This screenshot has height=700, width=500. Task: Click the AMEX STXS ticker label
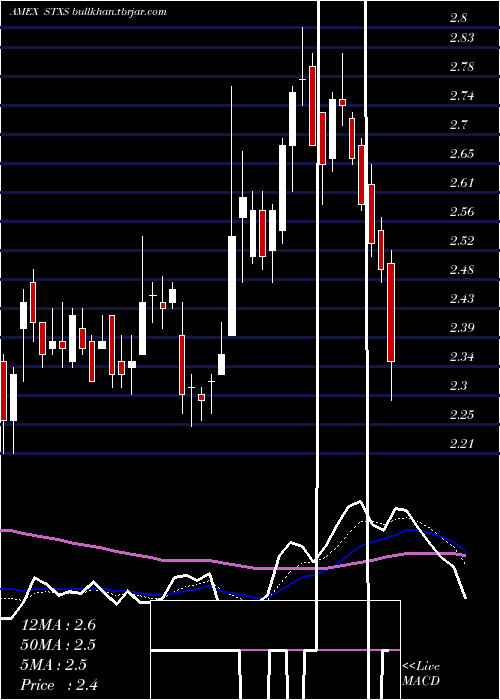pyautogui.click(x=39, y=12)
